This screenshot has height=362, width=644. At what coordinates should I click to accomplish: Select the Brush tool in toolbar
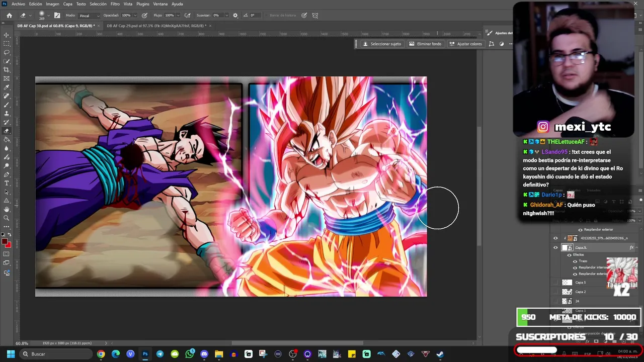7,105
